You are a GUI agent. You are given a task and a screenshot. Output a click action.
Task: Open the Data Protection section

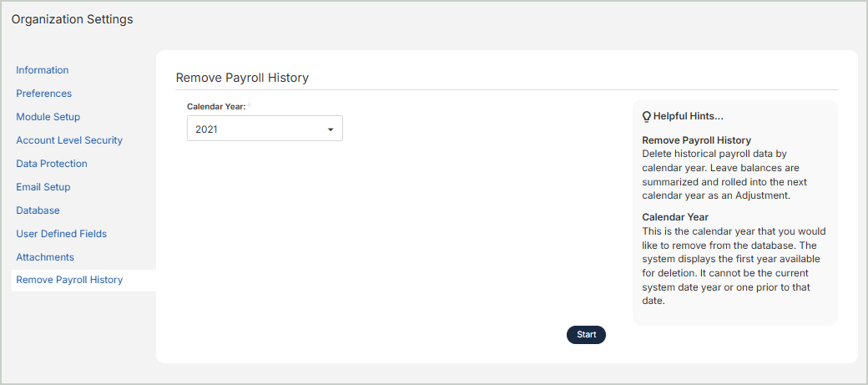click(52, 164)
